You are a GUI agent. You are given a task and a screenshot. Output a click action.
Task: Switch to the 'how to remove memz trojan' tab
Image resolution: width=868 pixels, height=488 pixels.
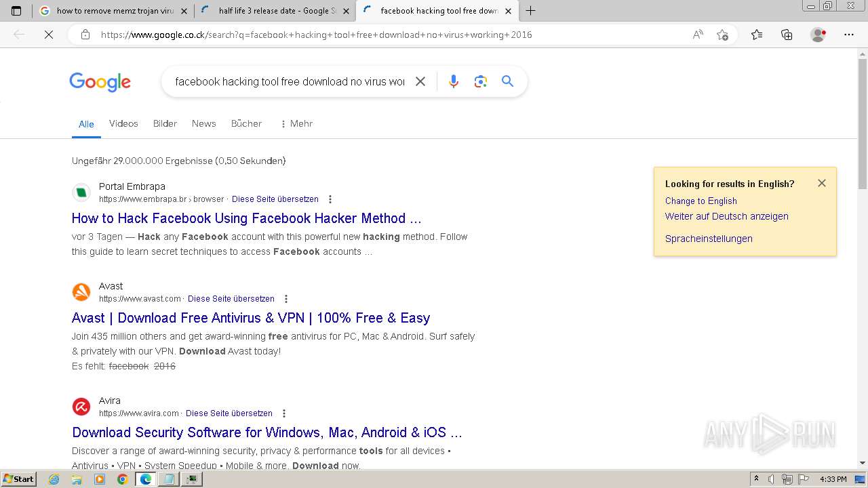[113, 11]
